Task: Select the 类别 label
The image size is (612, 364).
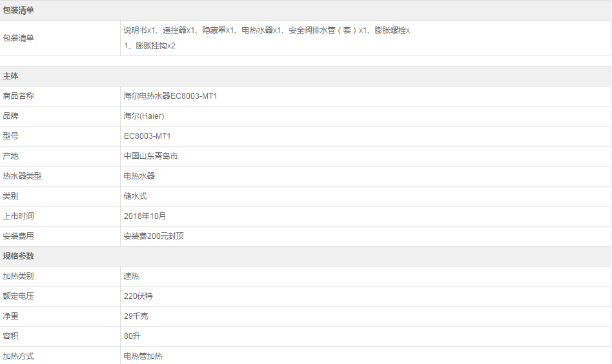Action: (x=10, y=196)
